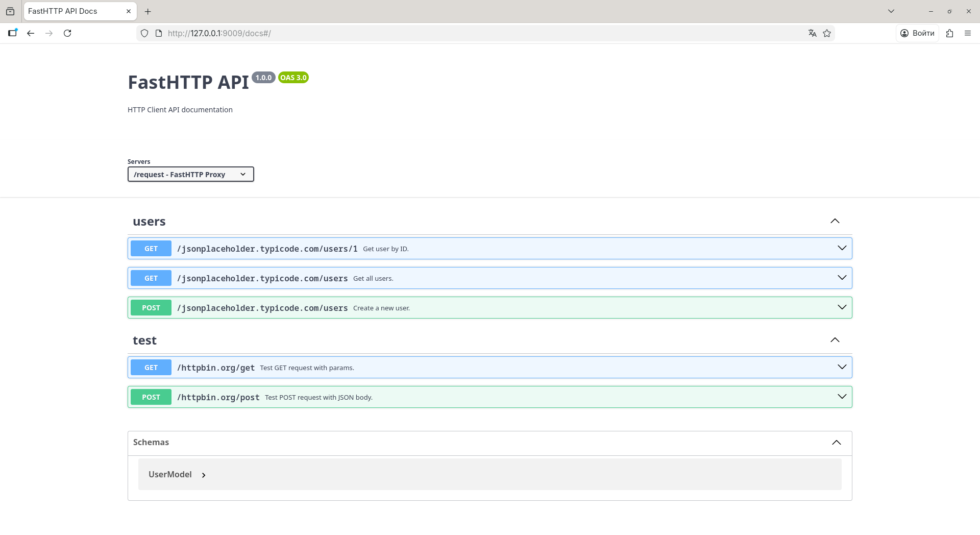Expand GET users/1 endpoint

(490, 249)
